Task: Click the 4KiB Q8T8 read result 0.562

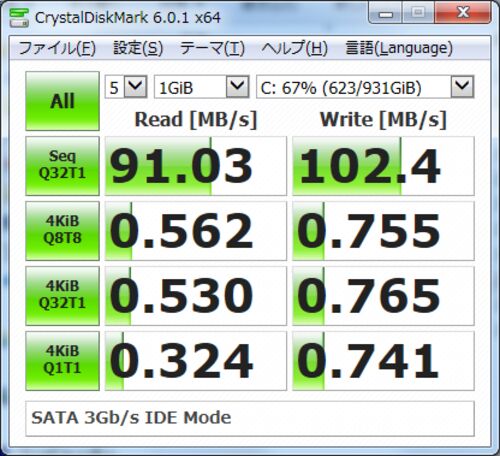Action: tap(196, 231)
